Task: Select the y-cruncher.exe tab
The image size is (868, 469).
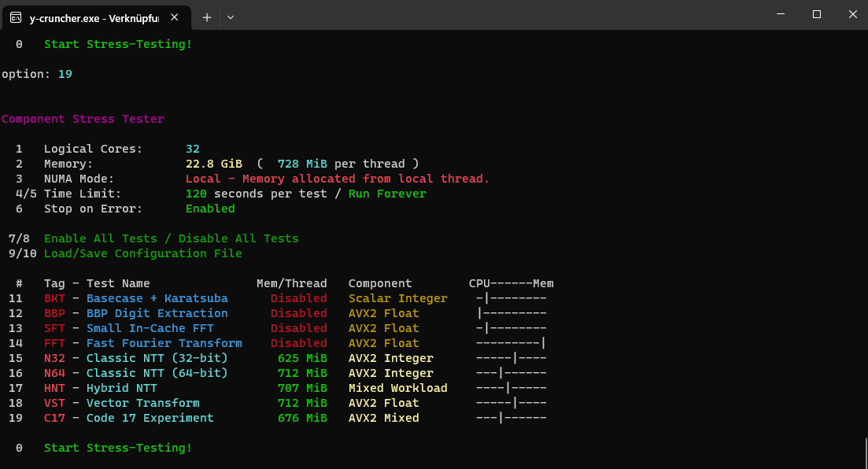Action: pyautogui.click(x=97, y=18)
